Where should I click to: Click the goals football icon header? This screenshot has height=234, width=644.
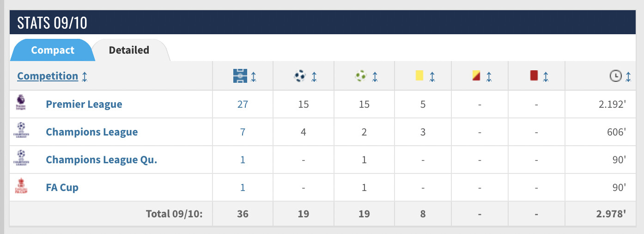300,76
